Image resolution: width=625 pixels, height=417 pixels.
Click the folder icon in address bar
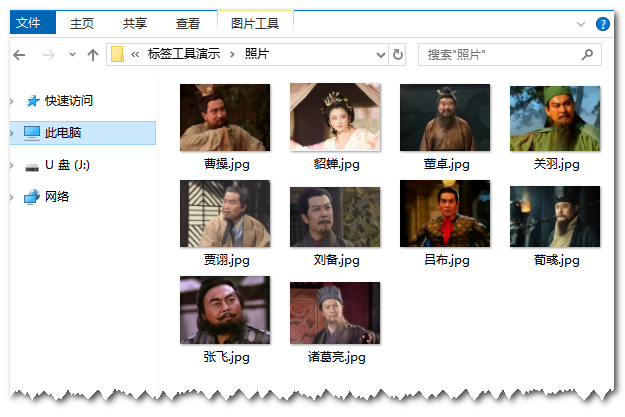point(117,54)
